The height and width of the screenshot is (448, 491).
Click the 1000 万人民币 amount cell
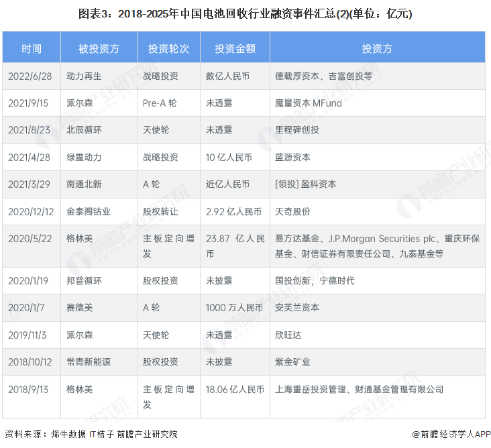[235, 307]
